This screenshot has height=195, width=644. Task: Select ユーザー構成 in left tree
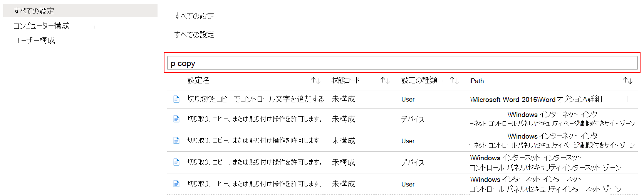[x=34, y=40]
